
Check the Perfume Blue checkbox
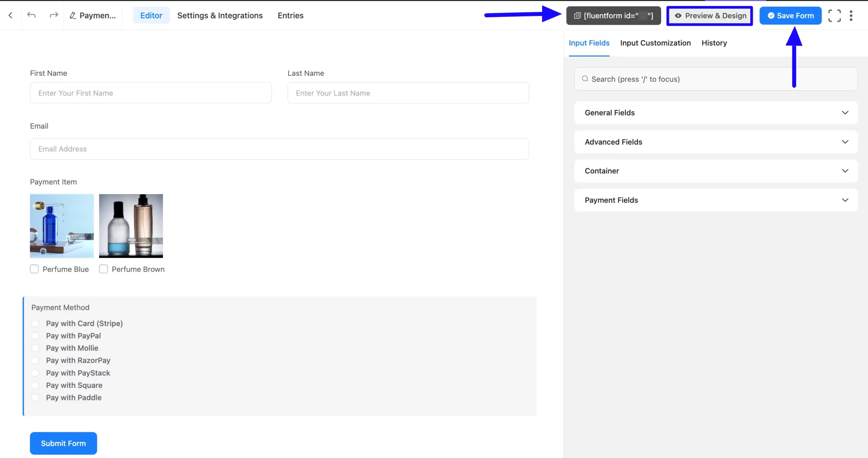click(x=34, y=269)
